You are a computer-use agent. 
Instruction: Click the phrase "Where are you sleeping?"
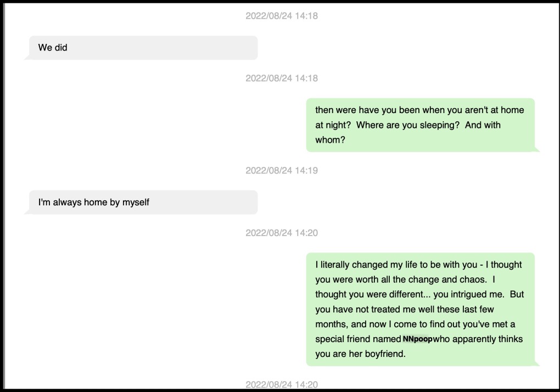point(407,125)
